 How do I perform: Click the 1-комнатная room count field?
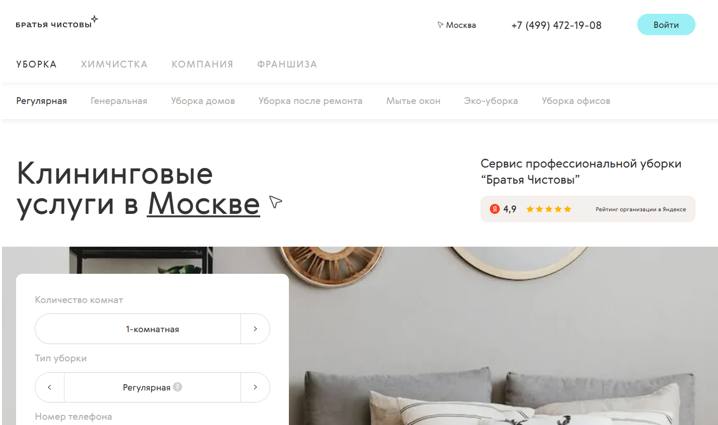pyautogui.click(x=138, y=328)
